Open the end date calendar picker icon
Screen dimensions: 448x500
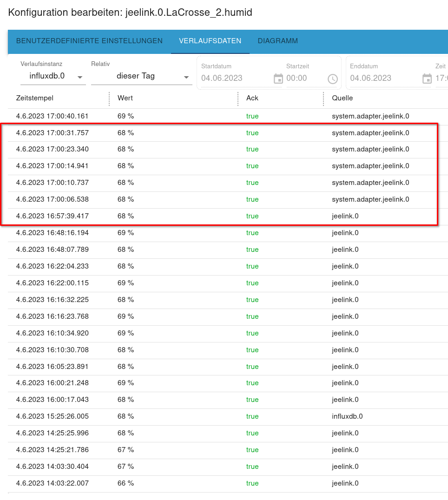click(427, 79)
